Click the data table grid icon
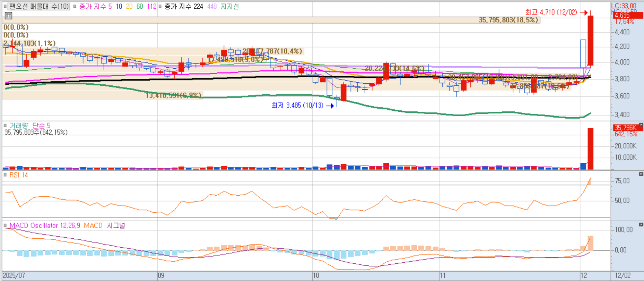This screenshot has height=281, width=644. click(x=9, y=15)
